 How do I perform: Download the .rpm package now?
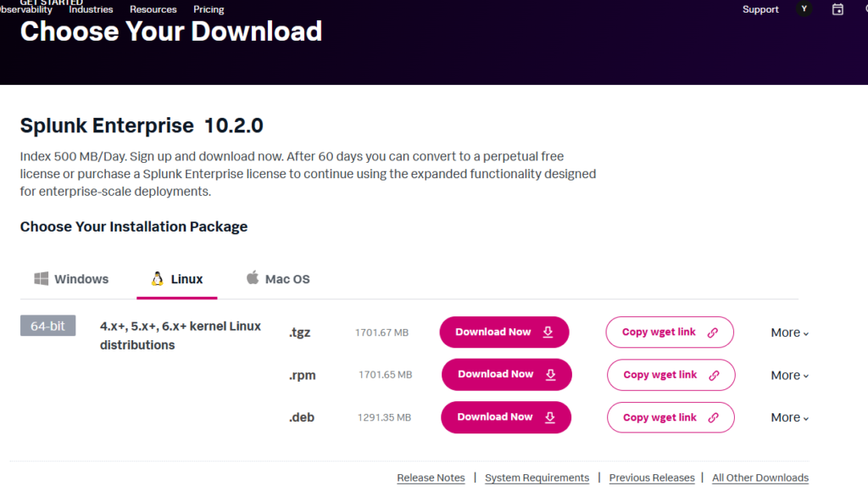tap(506, 374)
